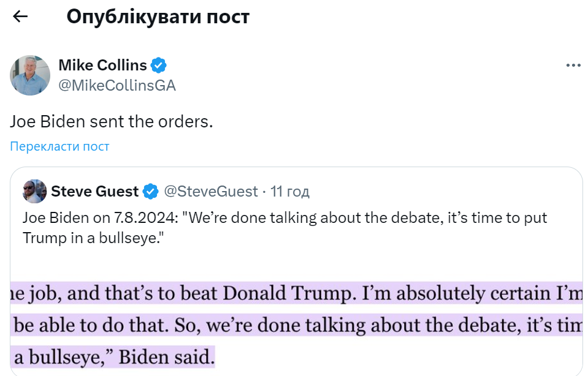Image resolution: width=588 pixels, height=376 pixels.
Task: Click Steve Guest verified checkmark badge
Action: [151, 192]
